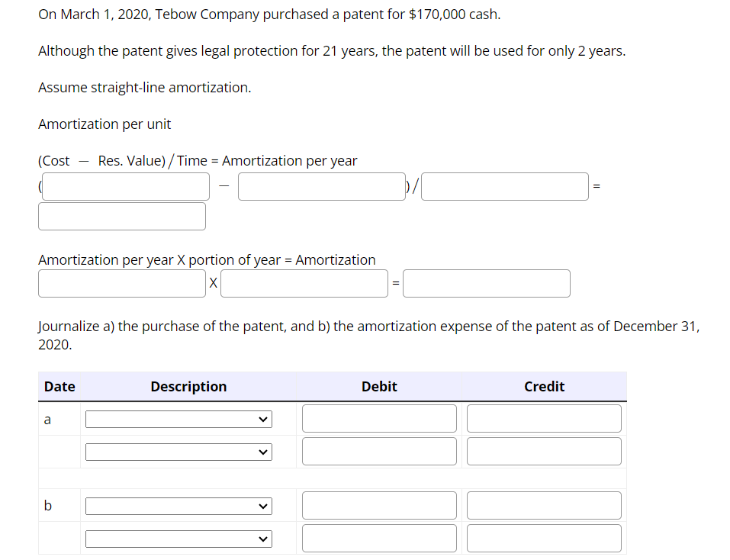730x560 pixels.
Task: Click row a's second Debit input field
Action: [378, 451]
